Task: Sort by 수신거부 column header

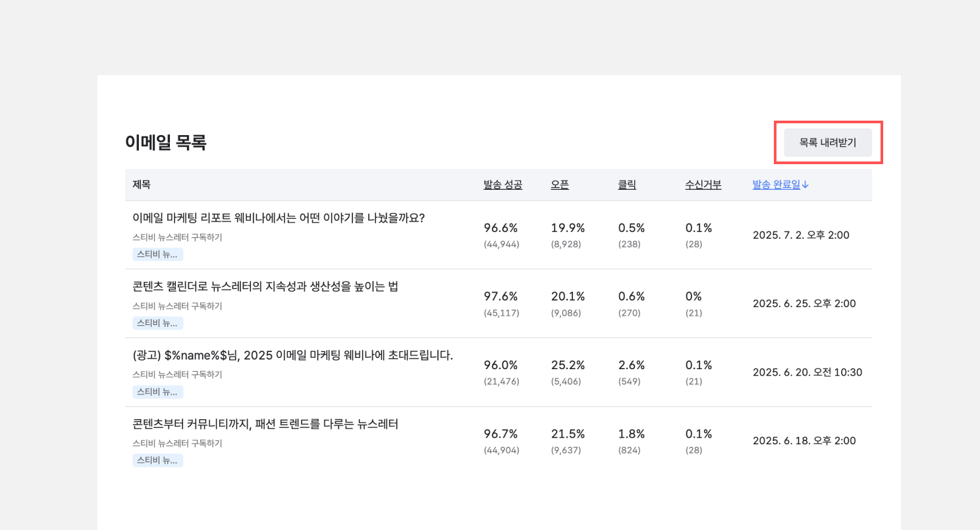Action: [703, 185]
